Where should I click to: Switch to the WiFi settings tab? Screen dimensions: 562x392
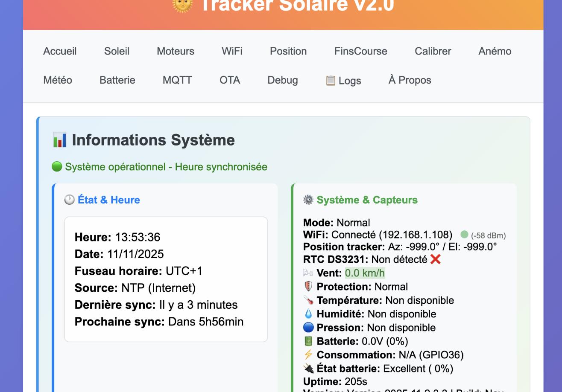pos(232,51)
